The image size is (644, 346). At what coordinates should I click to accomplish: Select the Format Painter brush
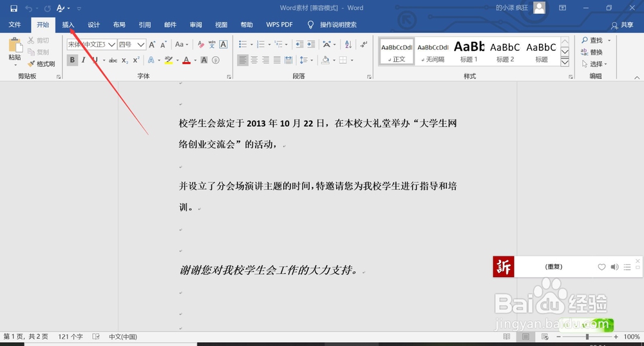(x=41, y=64)
